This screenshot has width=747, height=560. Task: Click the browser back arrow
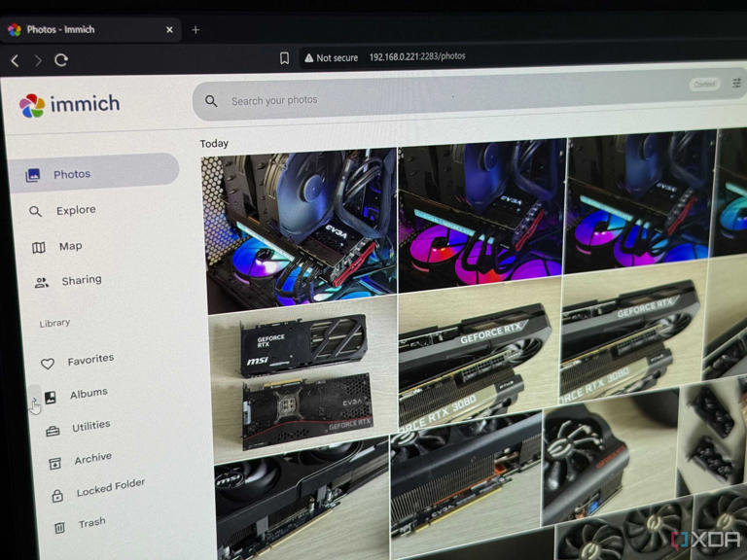click(15, 60)
